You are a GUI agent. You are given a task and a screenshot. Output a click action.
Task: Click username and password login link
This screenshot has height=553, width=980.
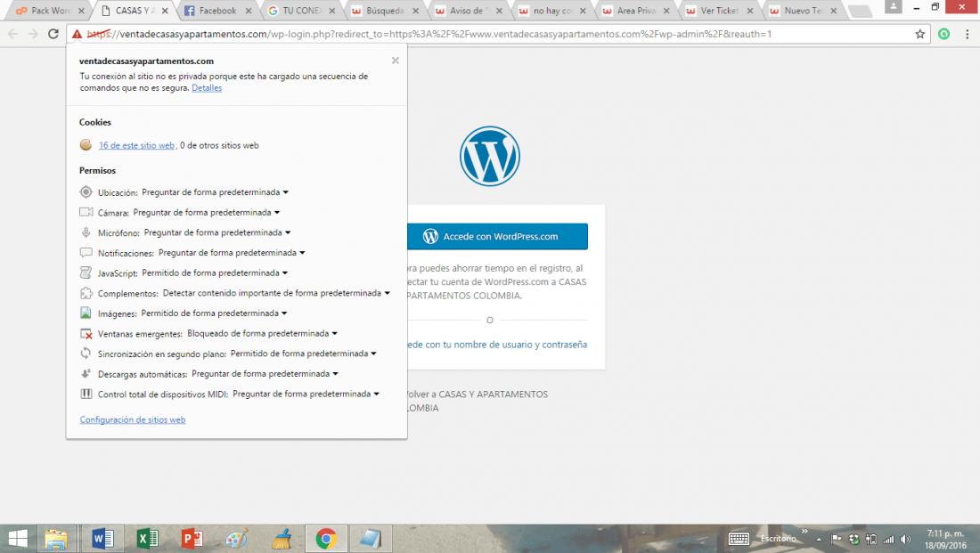pos(497,345)
